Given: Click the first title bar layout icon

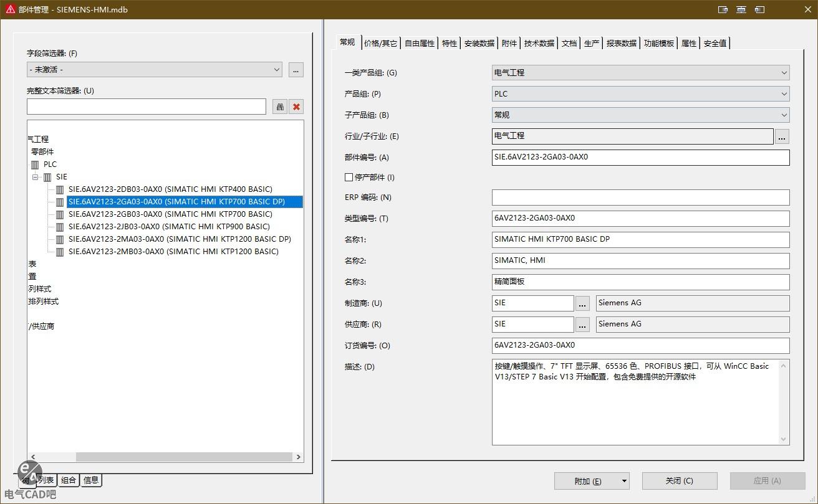Looking at the screenshot, I should pyautogui.click(x=723, y=9).
